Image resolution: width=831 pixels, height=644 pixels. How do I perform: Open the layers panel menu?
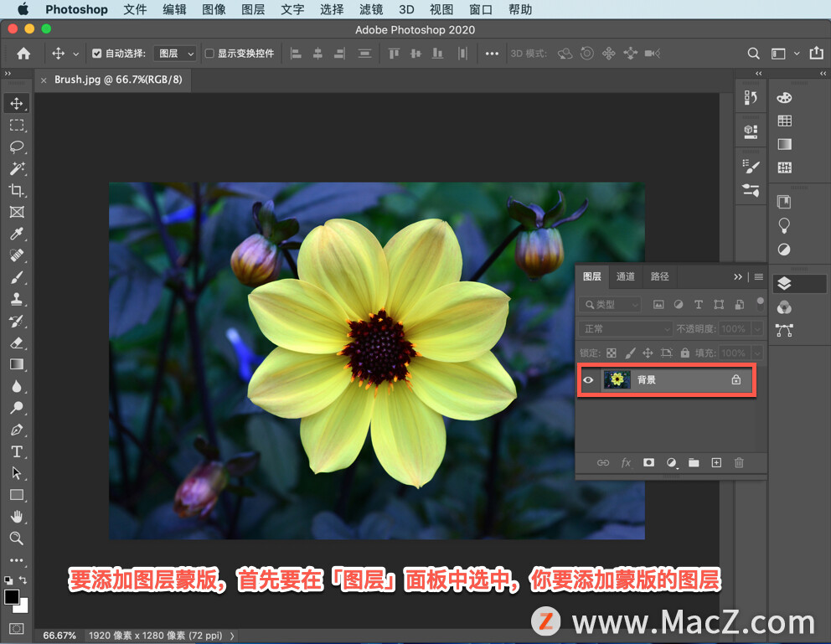[758, 277]
